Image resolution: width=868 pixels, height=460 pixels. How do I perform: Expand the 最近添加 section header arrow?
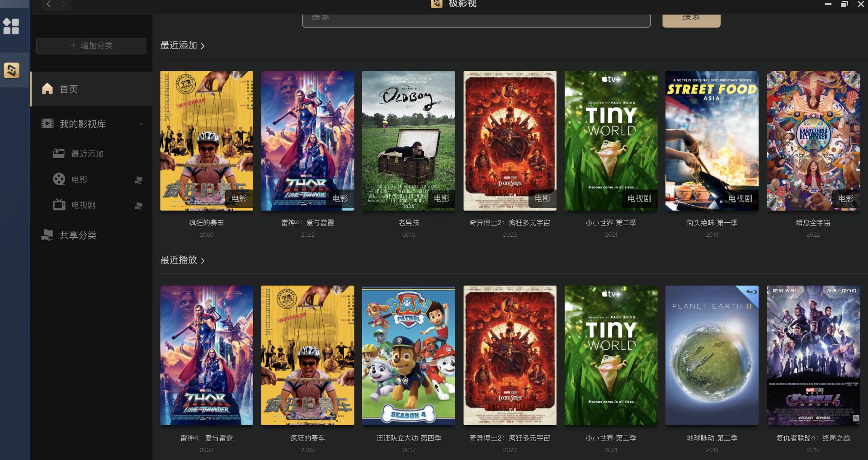tap(203, 46)
